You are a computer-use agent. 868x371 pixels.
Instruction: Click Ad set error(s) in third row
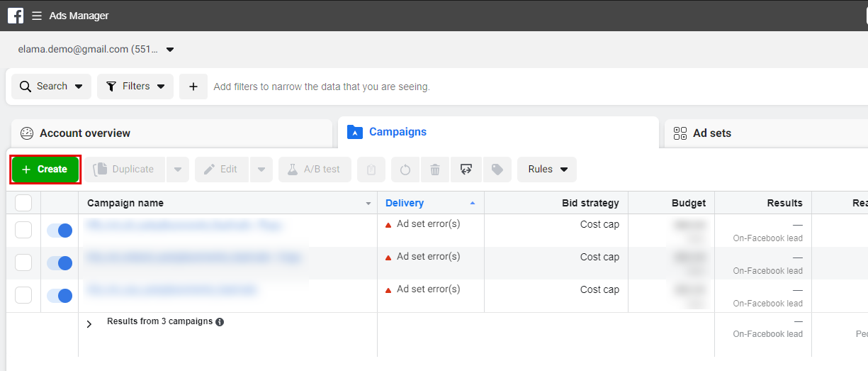point(428,289)
